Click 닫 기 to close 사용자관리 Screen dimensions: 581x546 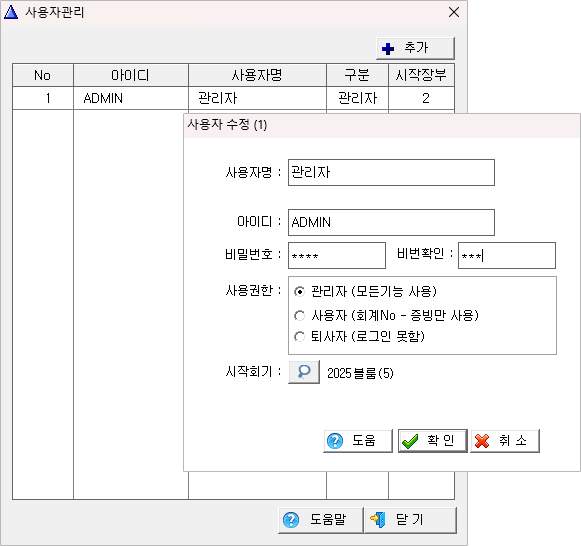pyautogui.click(x=410, y=520)
